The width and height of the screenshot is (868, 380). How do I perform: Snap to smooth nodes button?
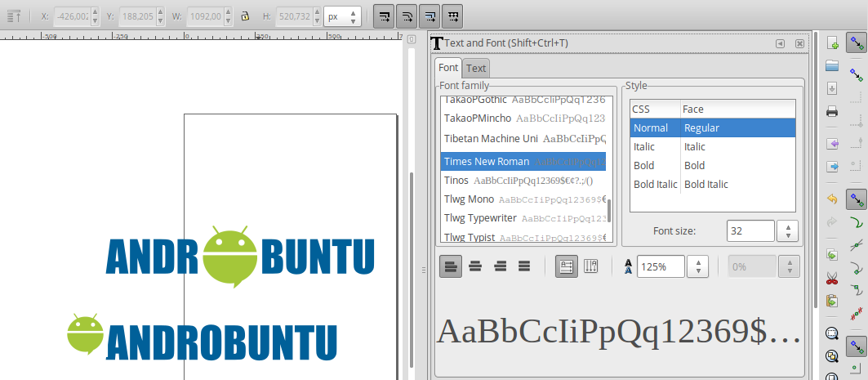click(x=857, y=291)
